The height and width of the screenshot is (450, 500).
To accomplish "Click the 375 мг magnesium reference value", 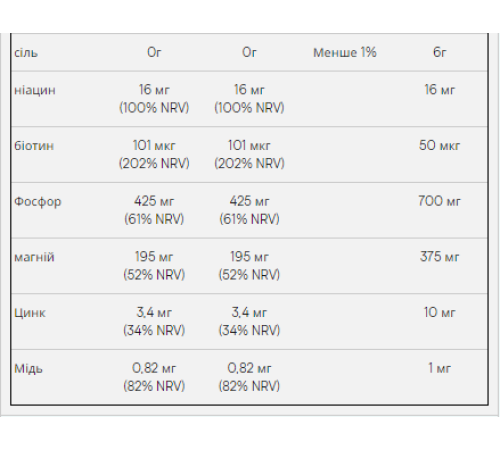I will point(439,257).
